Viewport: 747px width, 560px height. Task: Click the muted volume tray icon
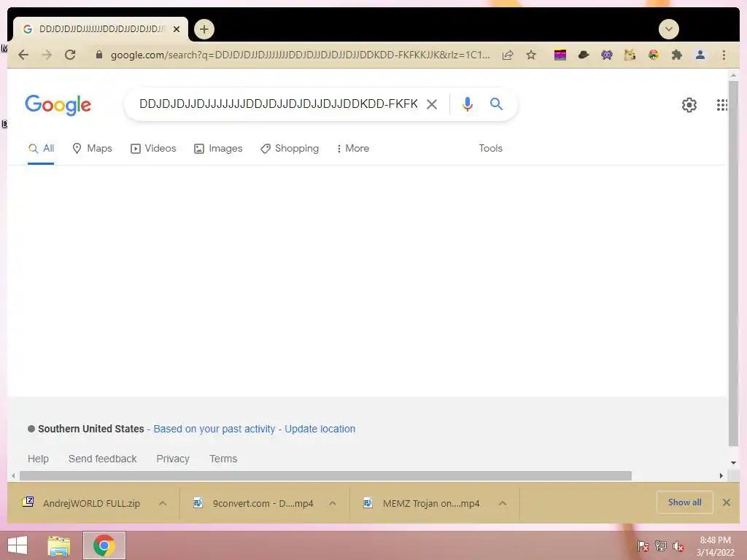[678, 546]
